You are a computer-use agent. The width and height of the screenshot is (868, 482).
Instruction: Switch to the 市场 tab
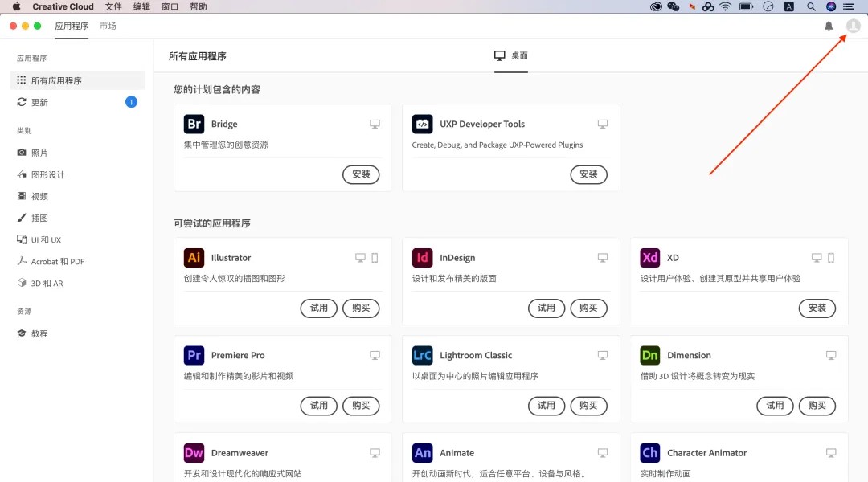108,26
